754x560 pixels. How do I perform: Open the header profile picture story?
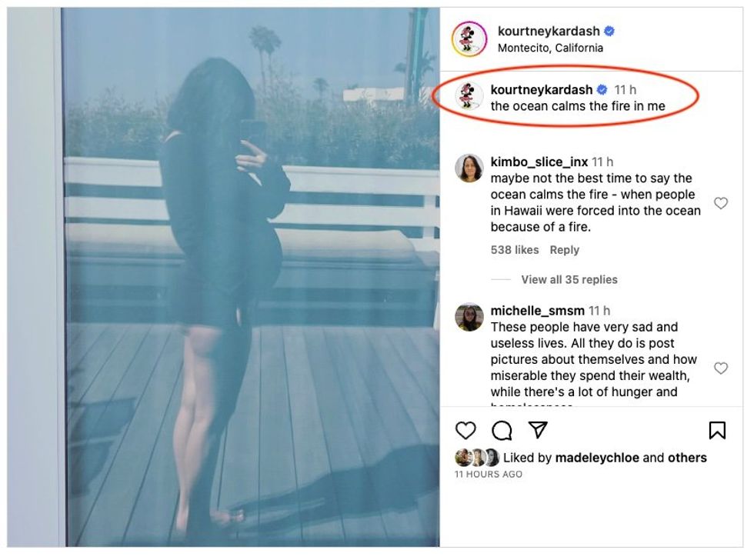[x=469, y=38]
